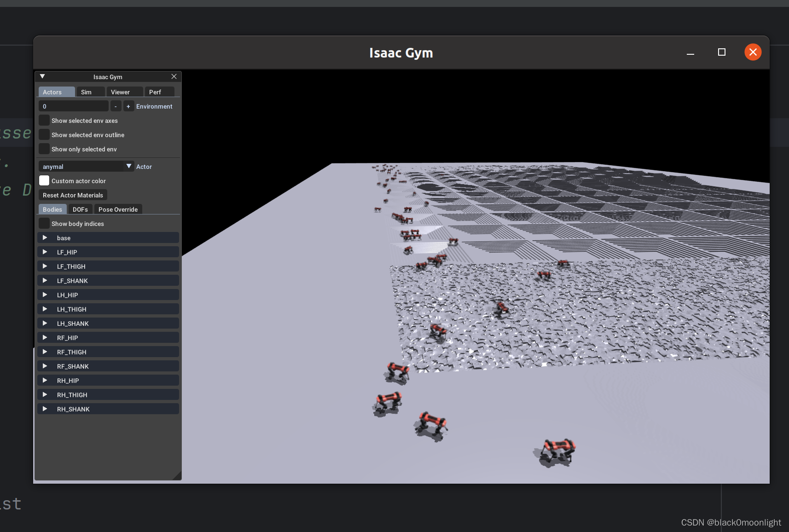The width and height of the screenshot is (789, 532).
Task: Enable Show selected env axes
Action: [x=44, y=121]
